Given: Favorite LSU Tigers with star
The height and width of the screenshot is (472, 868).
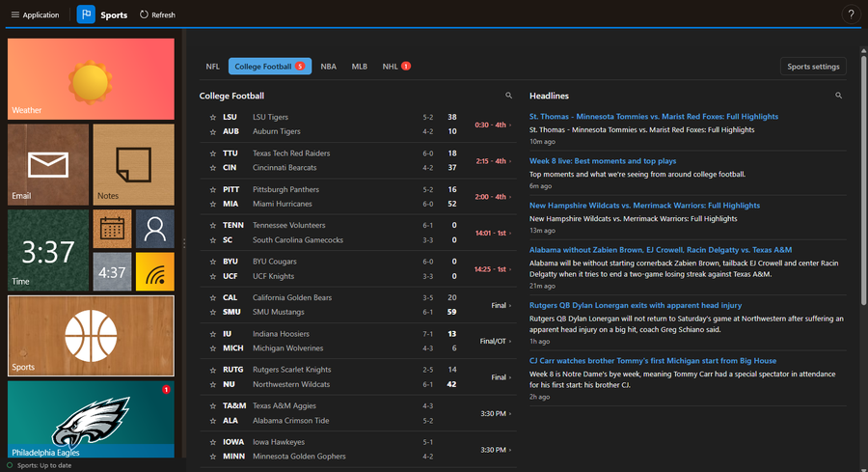Looking at the screenshot, I should click(212, 118).
